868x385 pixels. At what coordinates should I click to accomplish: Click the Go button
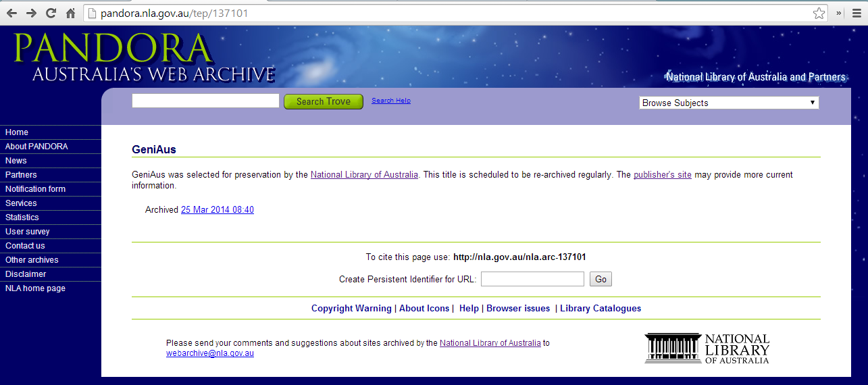pyautogui.click(x=601, y=279)
